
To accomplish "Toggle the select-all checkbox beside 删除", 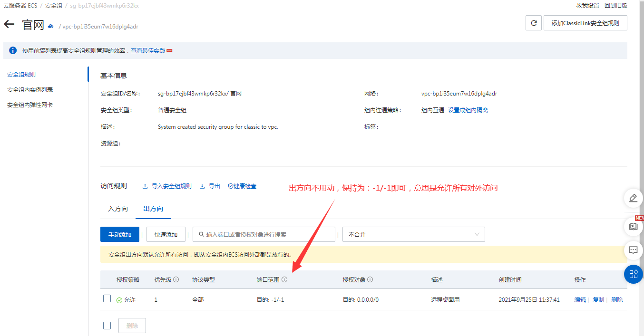I will coord(107,326).
